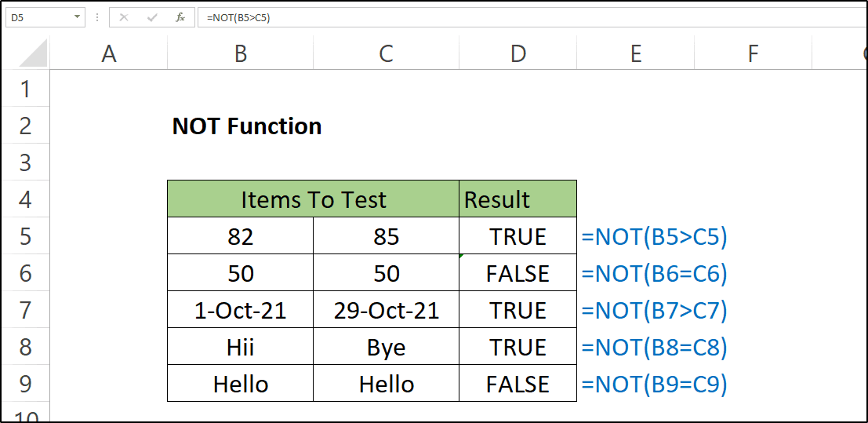Select cell C6 containing 50
868x423 pixels.
click(386, 273)
